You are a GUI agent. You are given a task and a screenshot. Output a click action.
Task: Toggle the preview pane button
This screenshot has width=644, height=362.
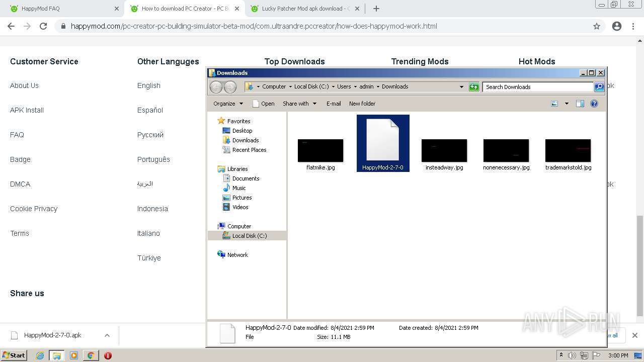(x=580, y=104)
